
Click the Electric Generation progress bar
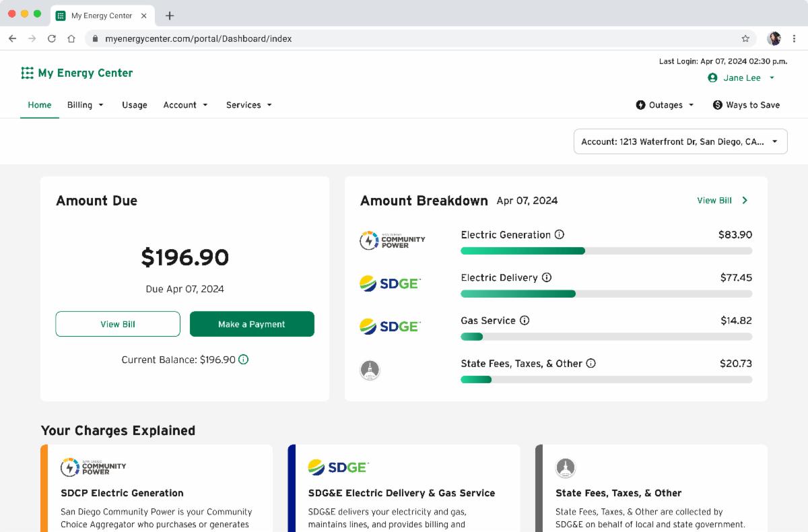606,251
